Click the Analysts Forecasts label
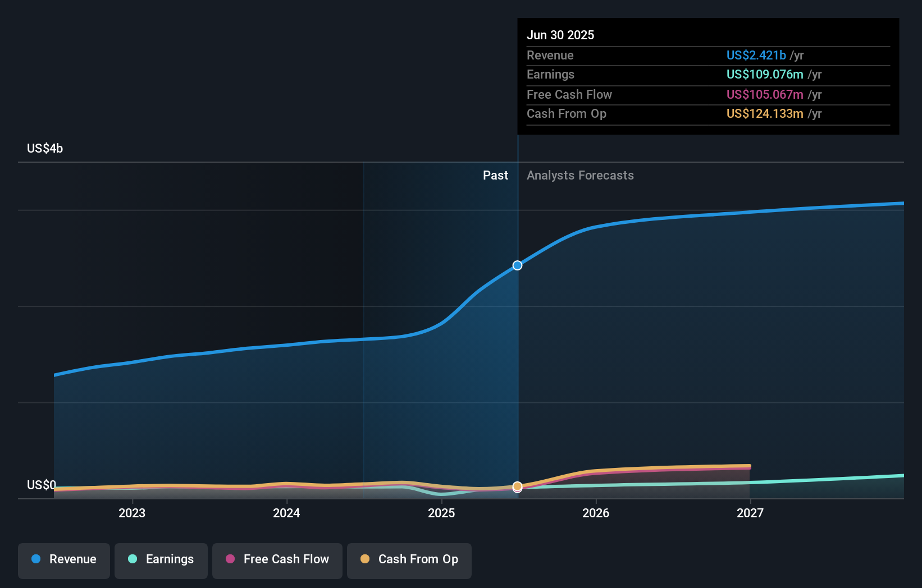Viewport: 922px width, 588px height. tap(580, 176)
